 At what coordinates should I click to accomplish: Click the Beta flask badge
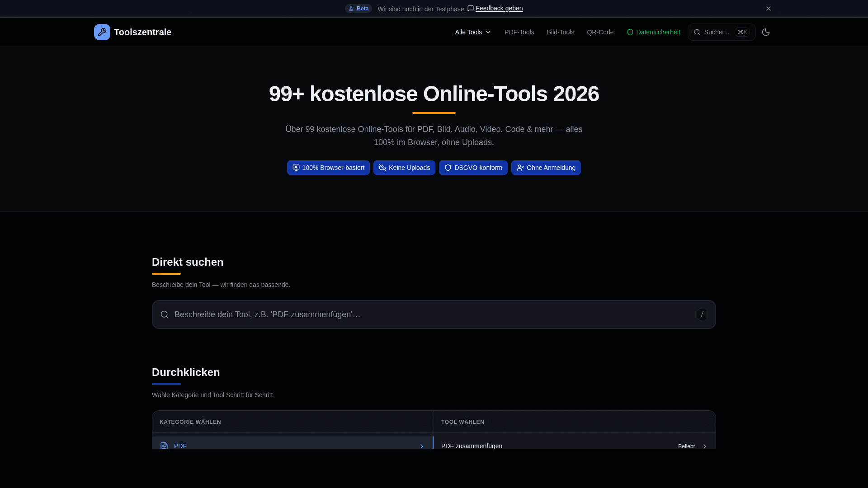coord(359,9)
